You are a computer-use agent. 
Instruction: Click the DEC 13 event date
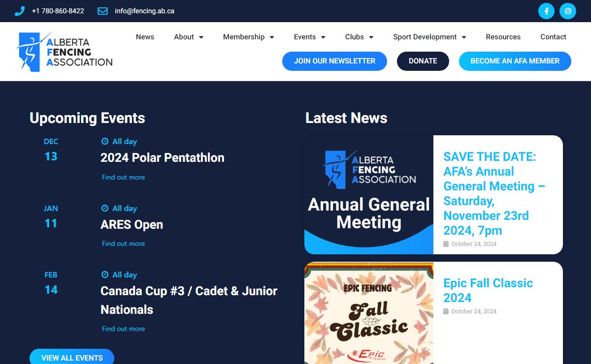point(51,150)
